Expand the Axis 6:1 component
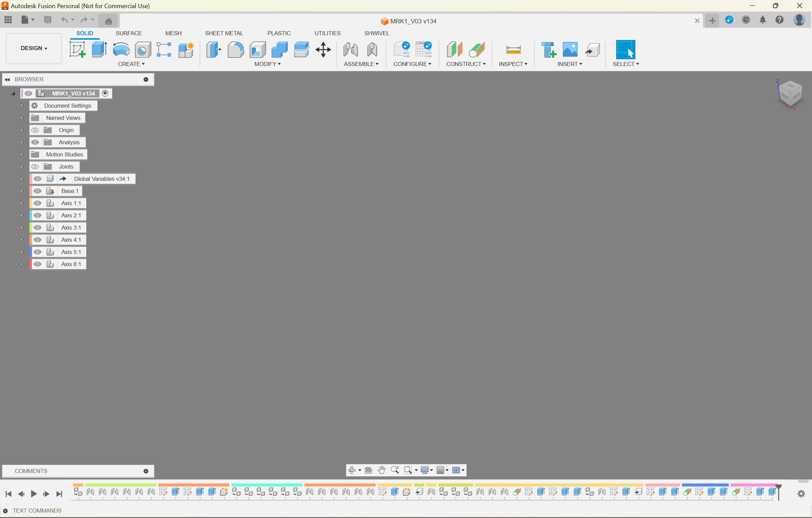Viewport: 812px width, 518px height. tap(22, 264)
